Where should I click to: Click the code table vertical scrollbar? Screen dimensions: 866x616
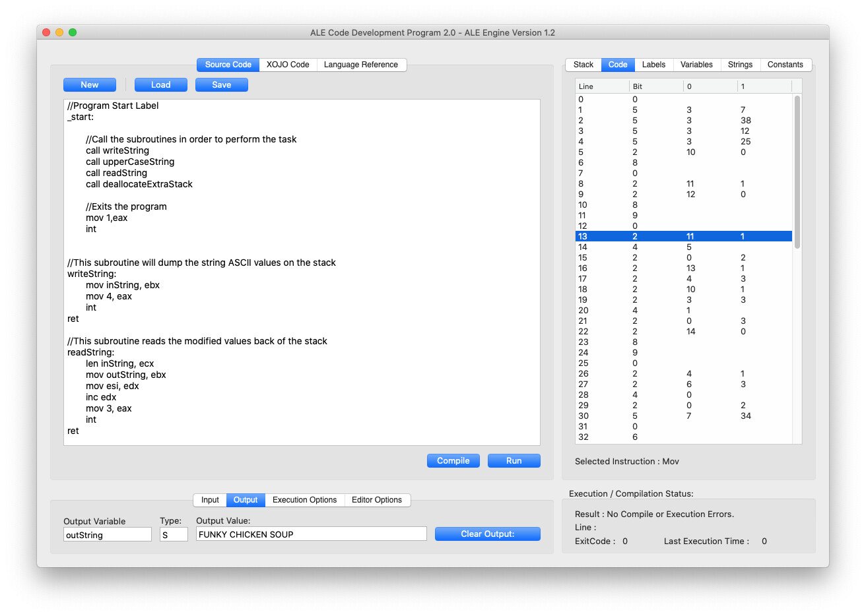(x=797, y=171)
